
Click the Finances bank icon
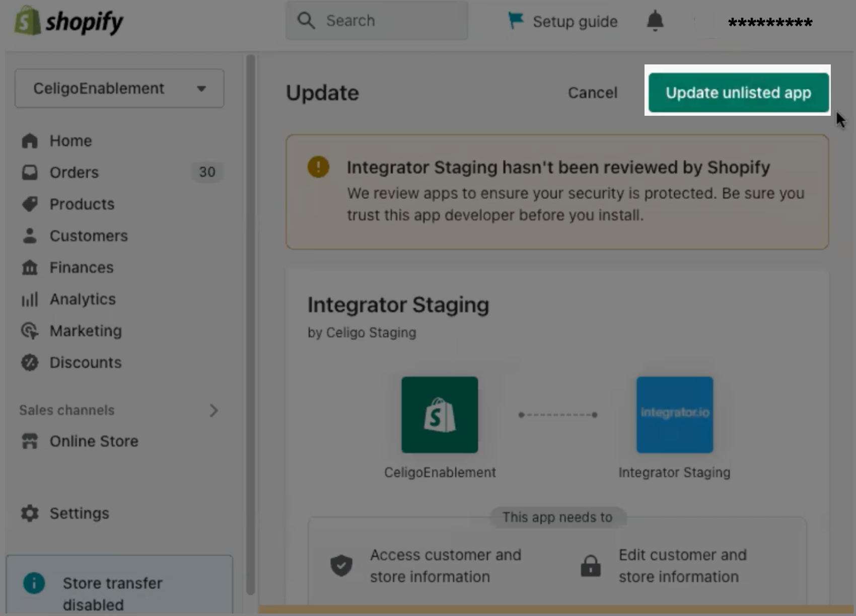pos(30,267)
